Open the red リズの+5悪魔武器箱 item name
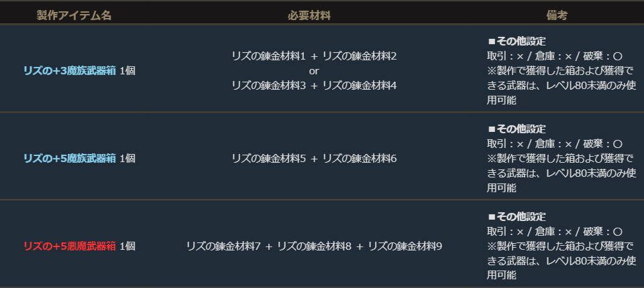644x288 pixels. click(x=70, y=246)
